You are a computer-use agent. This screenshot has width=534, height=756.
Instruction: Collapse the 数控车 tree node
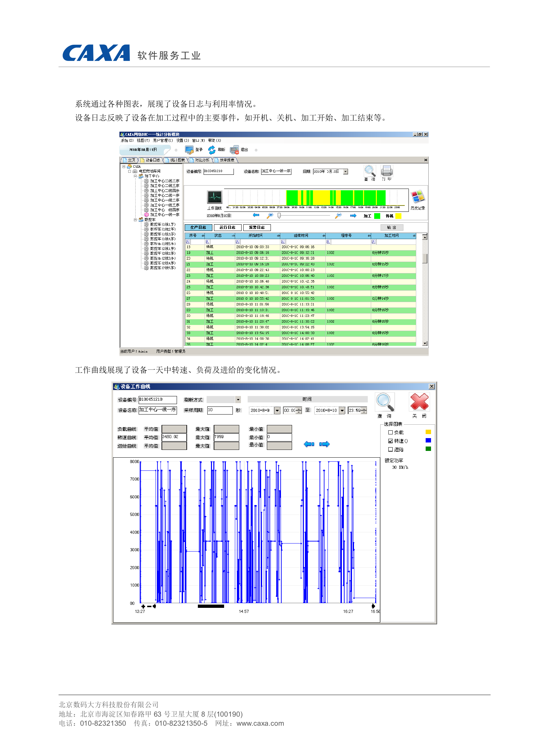pos(135,220)
